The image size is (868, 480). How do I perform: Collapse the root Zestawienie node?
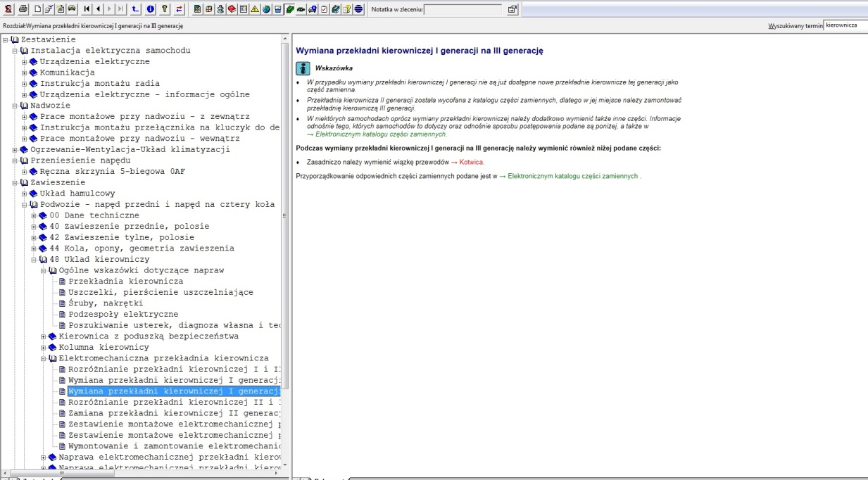[6, 39]
